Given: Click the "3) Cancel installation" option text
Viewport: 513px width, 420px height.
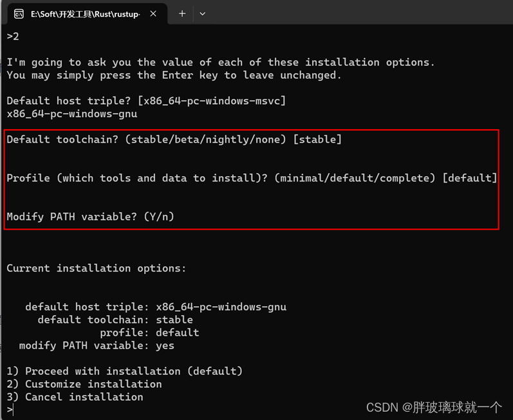Looking at the screenshot, I should (75, 397).
